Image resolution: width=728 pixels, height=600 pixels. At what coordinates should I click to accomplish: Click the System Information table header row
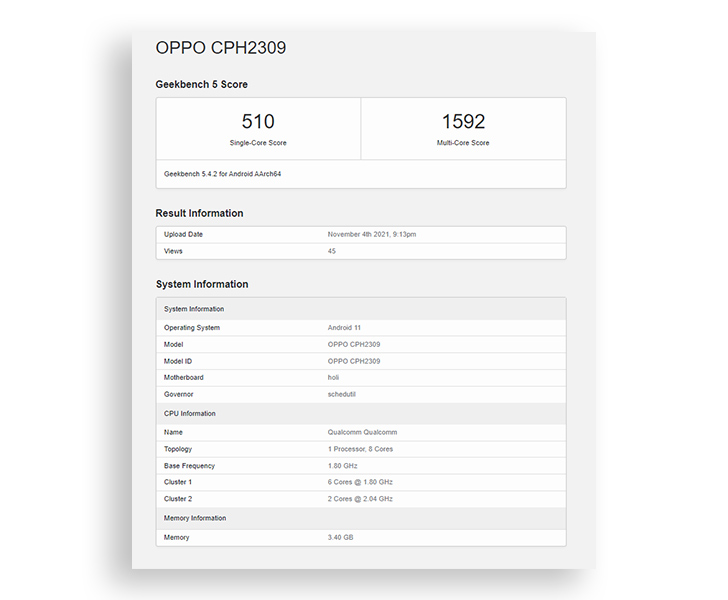pyautogui.click(x=361, y=309)
